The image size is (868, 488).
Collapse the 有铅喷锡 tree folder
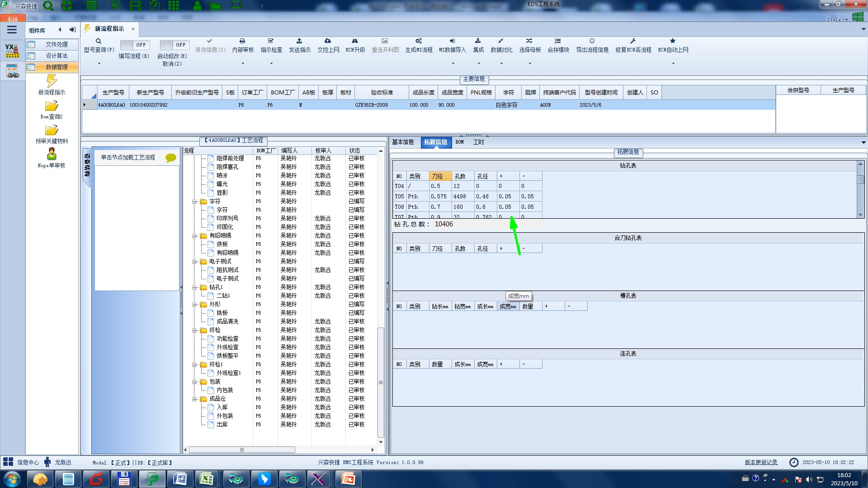(x=194, y=236)
